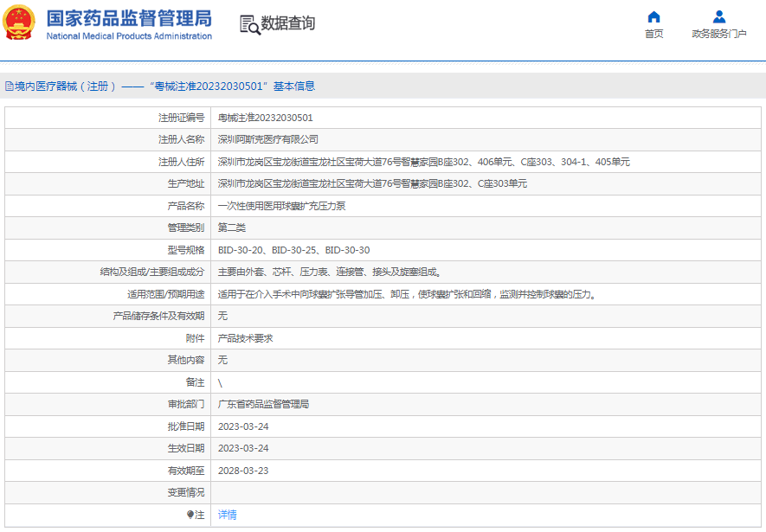766x532 pixels.
Task: Click the 数据查询 heading text
Action: [x=287, y=23]
